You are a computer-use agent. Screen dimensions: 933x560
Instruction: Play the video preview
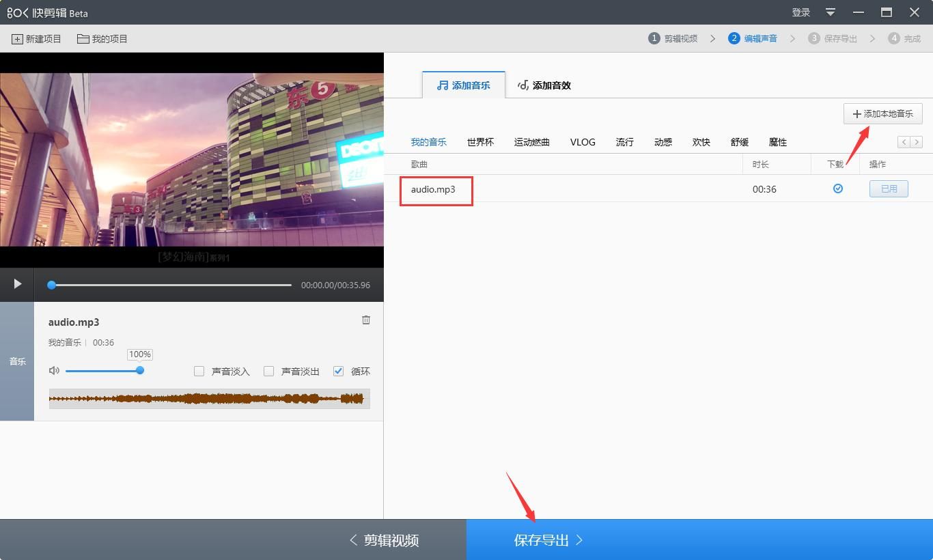[17, 284]
